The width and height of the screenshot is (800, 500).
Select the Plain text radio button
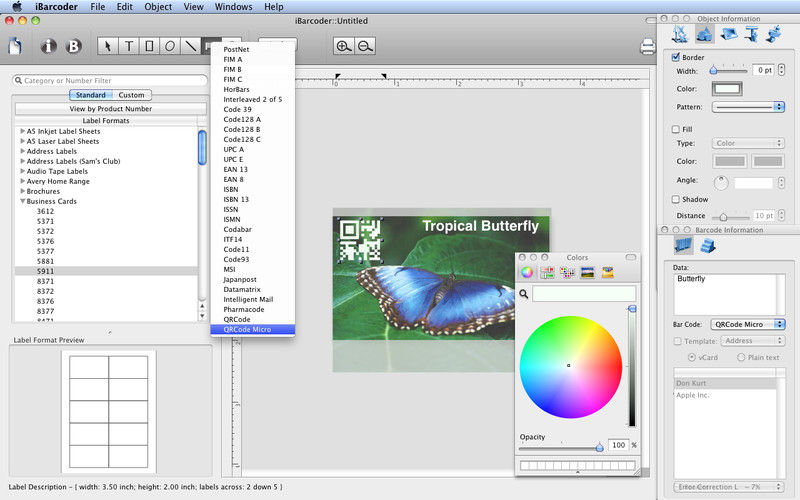click(x=741, y=357)
